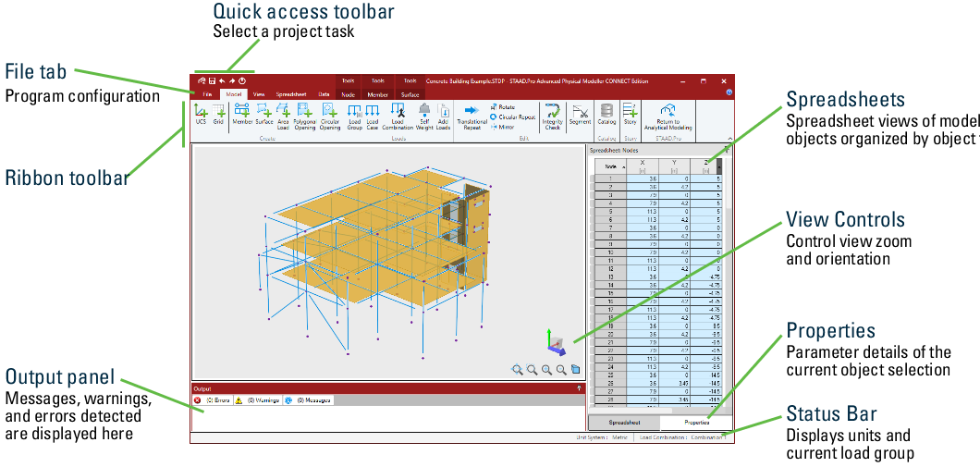Select the UCS tool
Viewport: 980px width, 467px height.
(201, 115)
